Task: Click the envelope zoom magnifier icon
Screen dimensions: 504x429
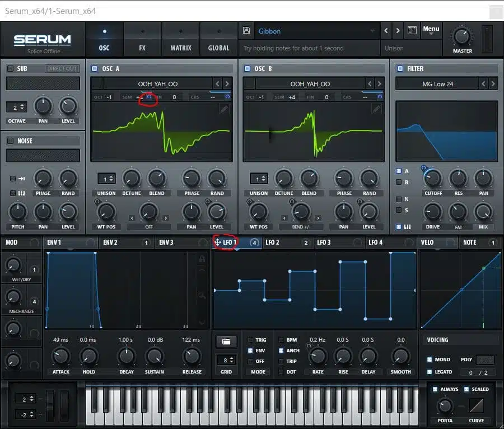Action: pos(202,295)
